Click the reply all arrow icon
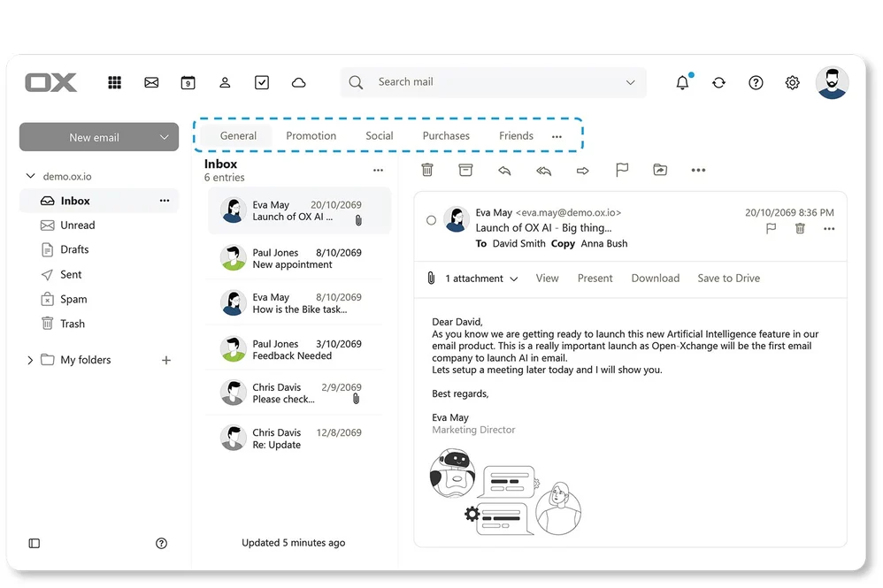The width and height of the screenshot is (883, 588). [x=543, y=170]
